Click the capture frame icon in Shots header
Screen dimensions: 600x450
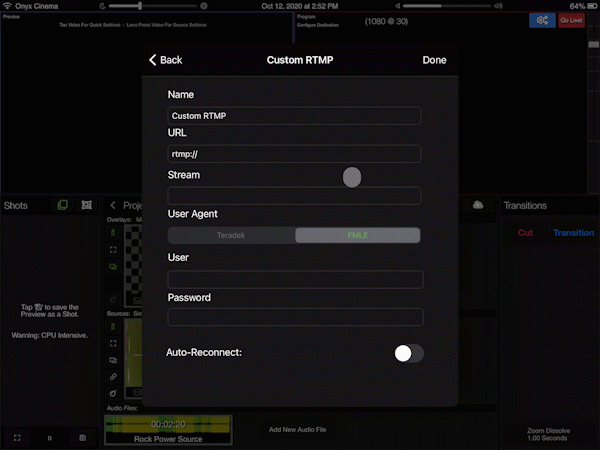(86, 205)
